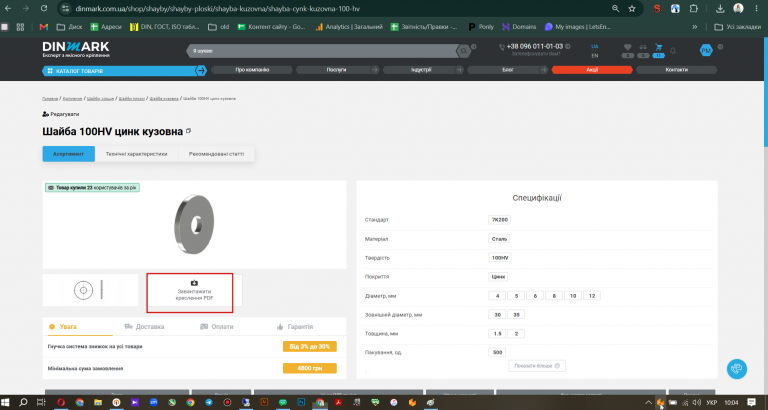Click the site search magnifier button

click(463, 51)
